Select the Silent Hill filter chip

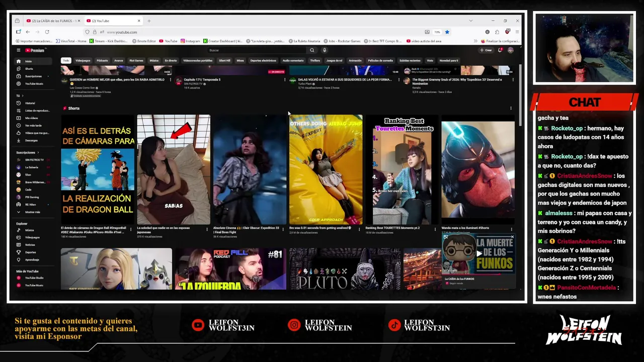224,60
